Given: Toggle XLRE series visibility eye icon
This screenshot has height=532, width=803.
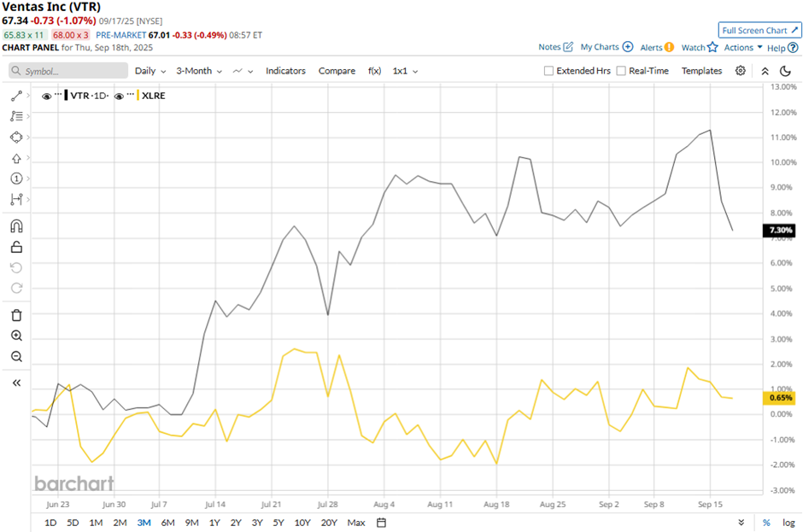Looking at the screenshot, I should pos(120,96).
